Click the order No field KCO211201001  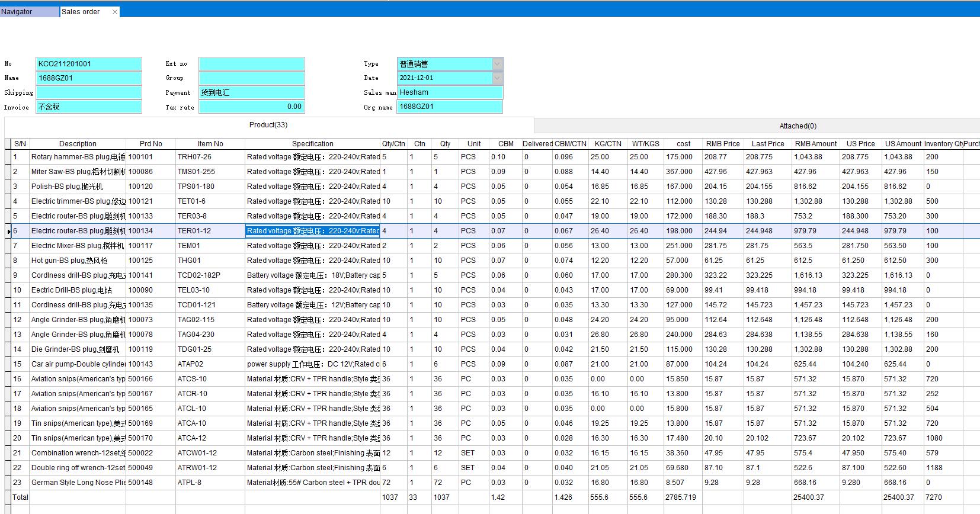pyautogui.click(x=89, y=64)
